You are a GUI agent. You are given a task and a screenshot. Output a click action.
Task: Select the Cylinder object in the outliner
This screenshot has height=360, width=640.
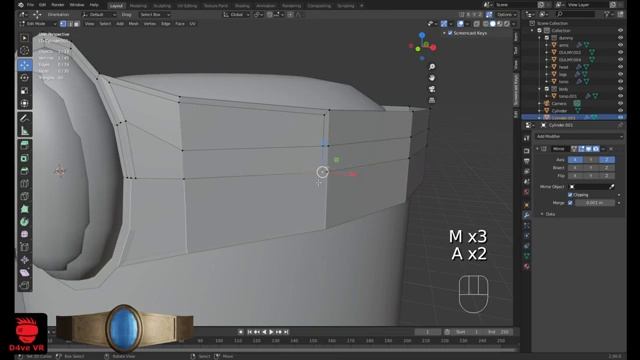coord(559,111)
